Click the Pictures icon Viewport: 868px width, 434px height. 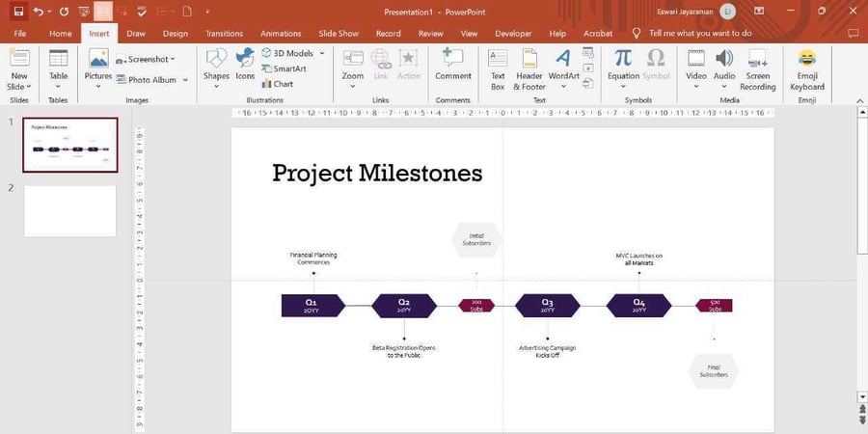(98, 58)
